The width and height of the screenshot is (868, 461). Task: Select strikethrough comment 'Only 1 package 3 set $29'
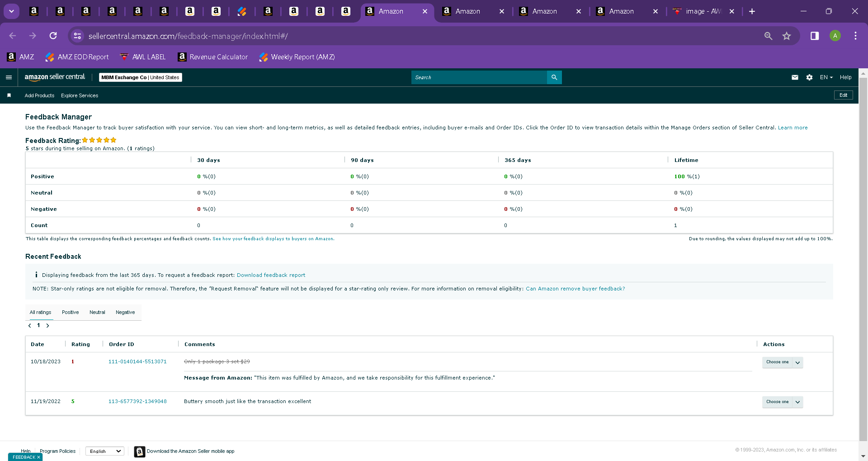(x=217, y=361)
